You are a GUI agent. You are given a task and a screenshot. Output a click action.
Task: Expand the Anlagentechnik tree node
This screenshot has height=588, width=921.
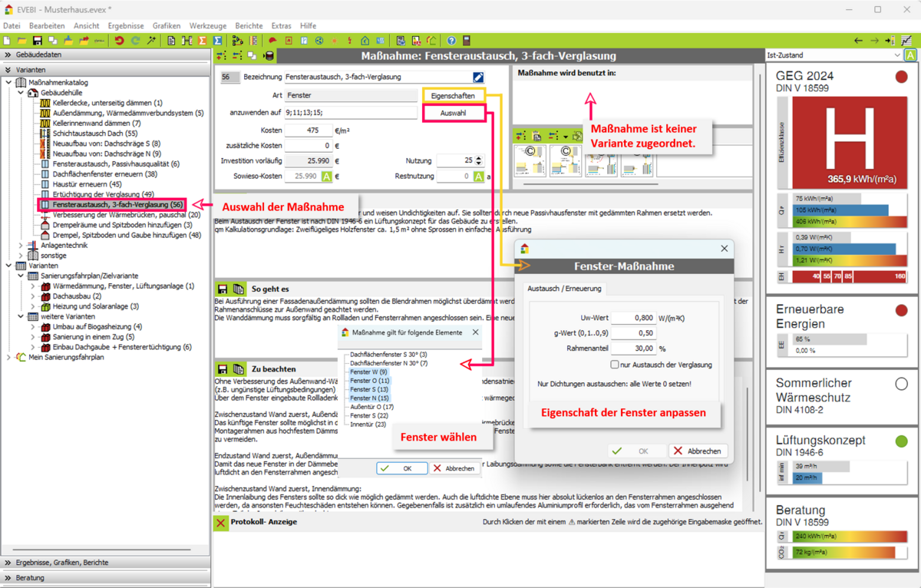[21, 246]
